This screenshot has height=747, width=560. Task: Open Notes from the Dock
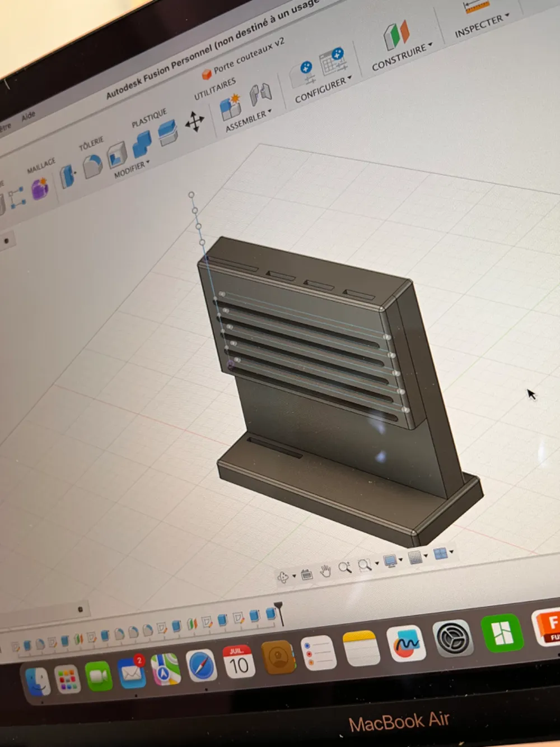(x=361, y=649)
